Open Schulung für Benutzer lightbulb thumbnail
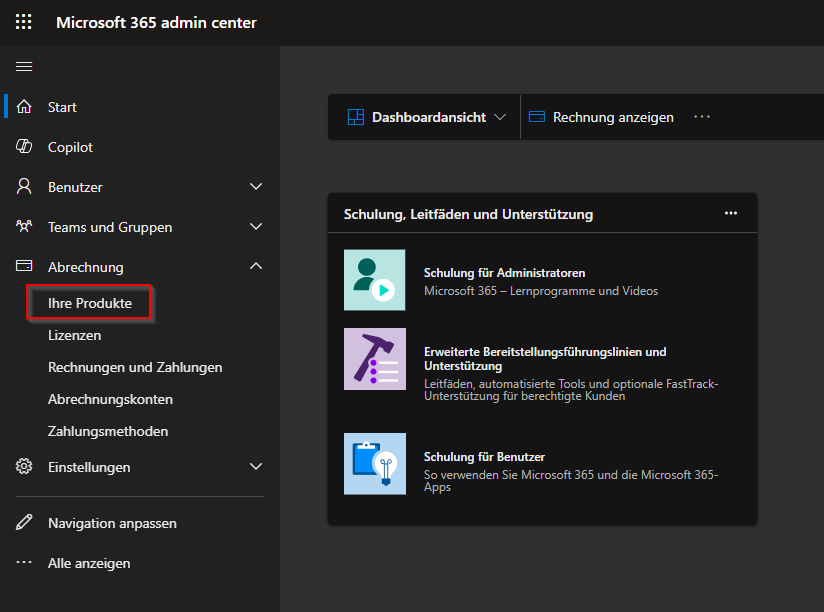The width and height of the screenshot is (824, 612). 375,464
